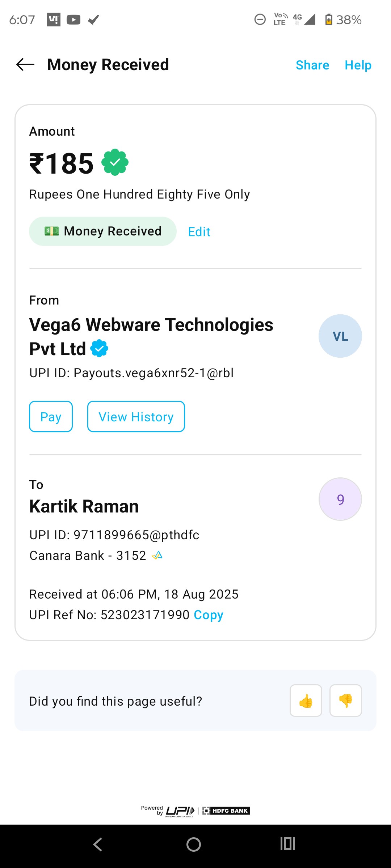Copy the UPI reference number
Screen dimensions: 391x868
pos(209,615)
